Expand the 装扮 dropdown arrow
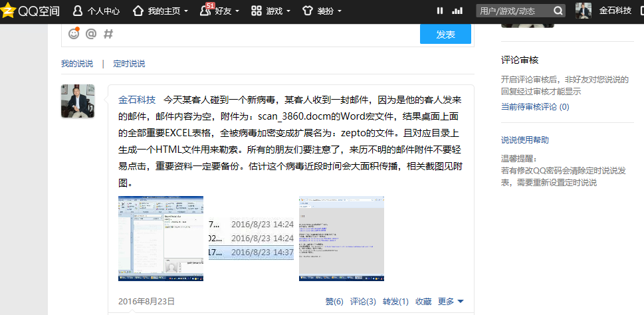The height and width of the screenshot is (315, 644). click(x=339, y=11)
